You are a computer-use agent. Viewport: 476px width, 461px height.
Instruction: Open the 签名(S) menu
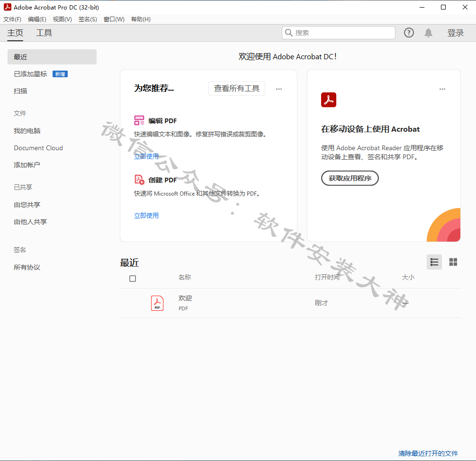[88, 19]
